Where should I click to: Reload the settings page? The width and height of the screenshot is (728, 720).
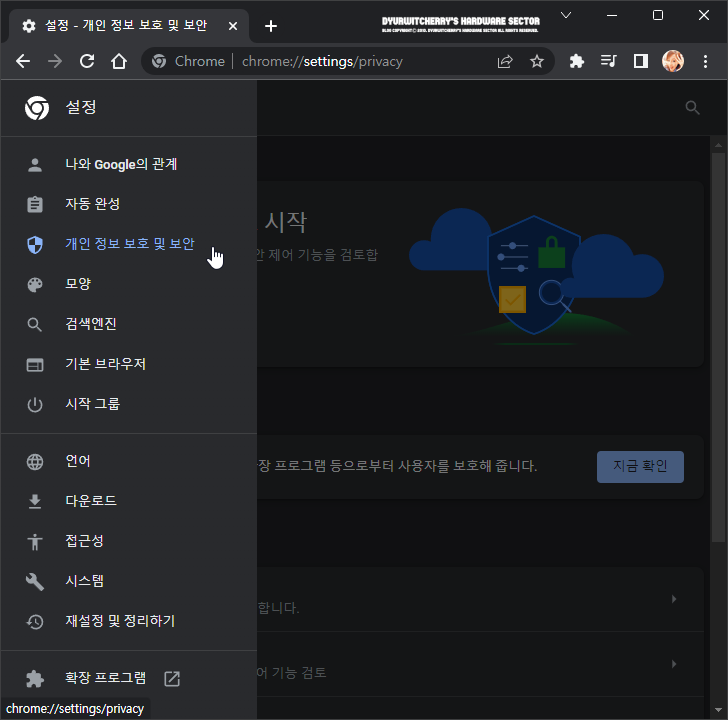pos(87,61)
